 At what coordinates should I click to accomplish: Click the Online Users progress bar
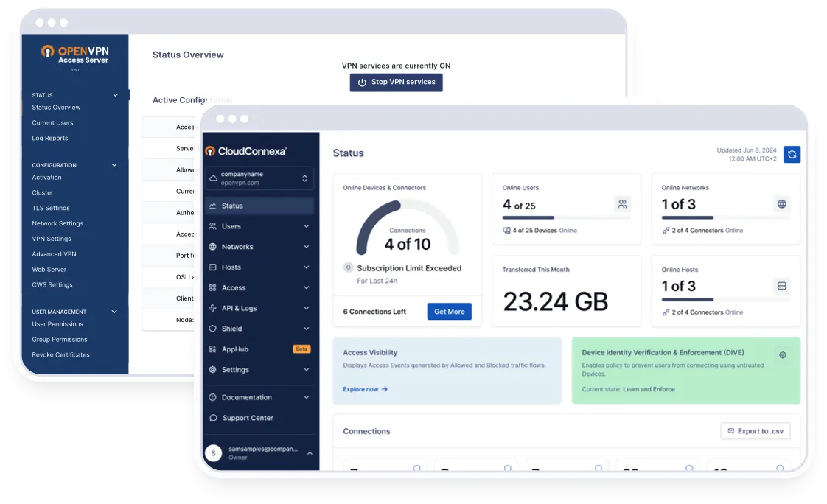pos(567,217)
